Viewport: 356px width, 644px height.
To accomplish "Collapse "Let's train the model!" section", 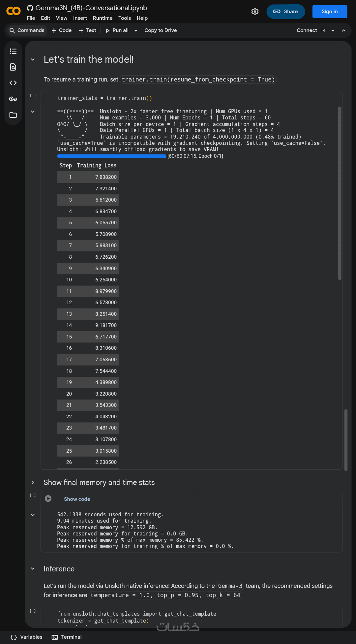I will [x=33, y=60].
